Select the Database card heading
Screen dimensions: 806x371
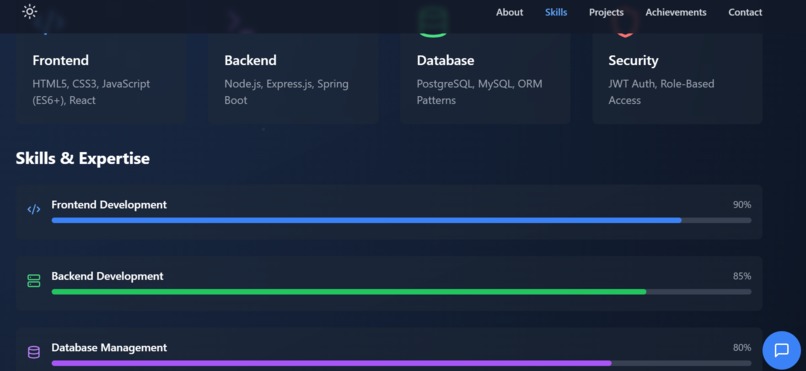point(445,61)
